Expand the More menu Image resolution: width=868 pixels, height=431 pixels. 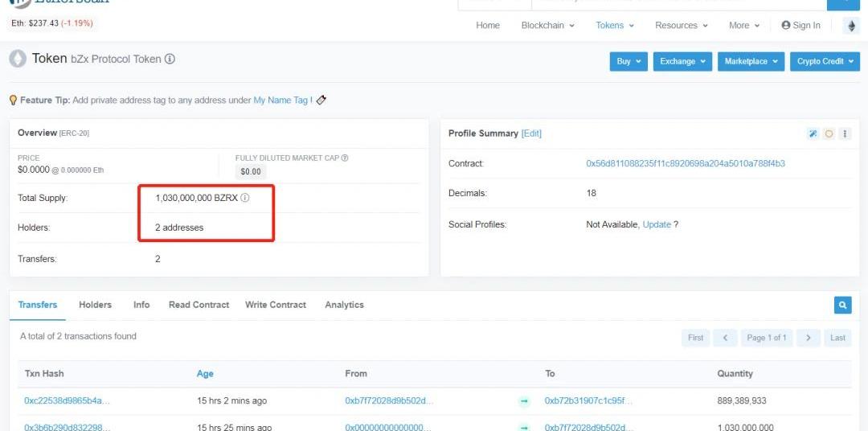(744, 26)
